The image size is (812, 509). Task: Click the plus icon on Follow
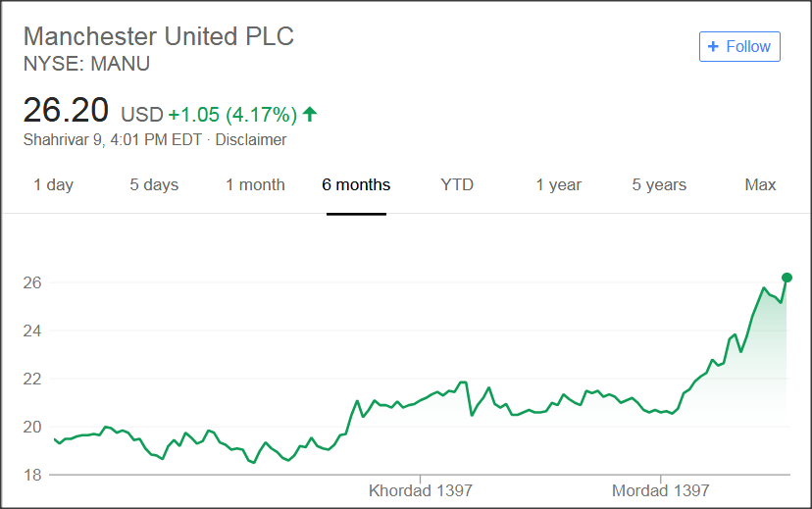pyautogui.click(x=714, y=46)
